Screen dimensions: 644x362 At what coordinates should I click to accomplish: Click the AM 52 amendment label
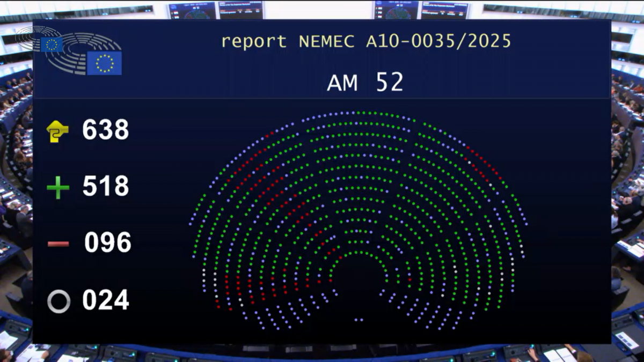tap(365, 83)
